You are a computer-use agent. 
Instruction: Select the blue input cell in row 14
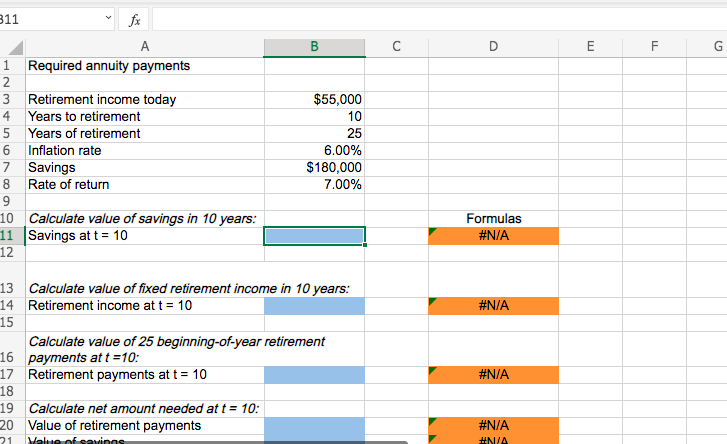[x=314, y=306]
